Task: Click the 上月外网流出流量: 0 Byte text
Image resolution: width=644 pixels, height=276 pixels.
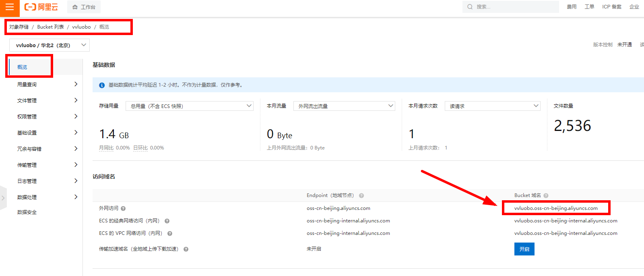Action: (x=296, y=148)
